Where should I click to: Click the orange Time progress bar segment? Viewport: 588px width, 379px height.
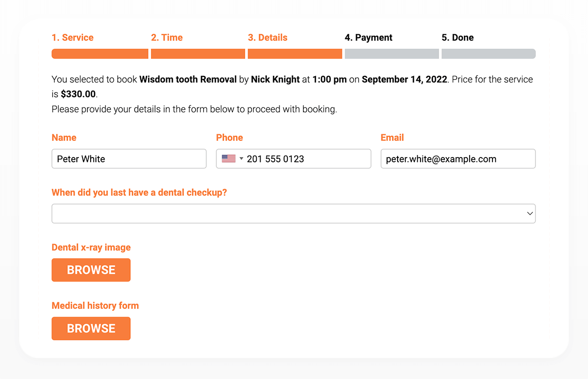[198, 54]
